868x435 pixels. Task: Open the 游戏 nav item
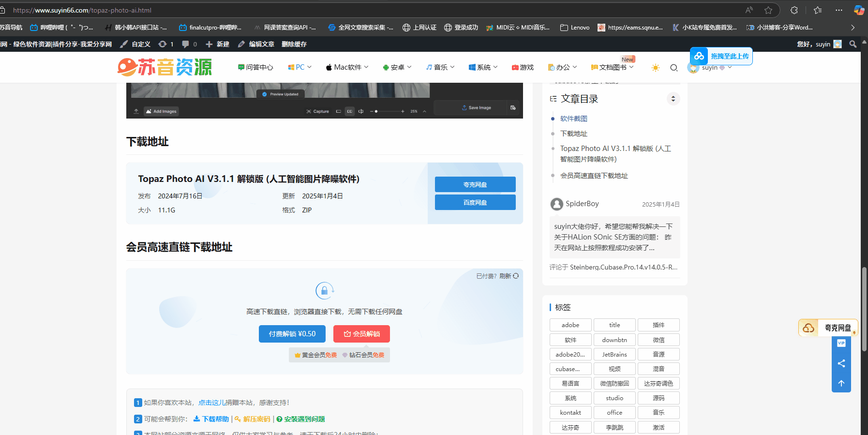click(x=523, y=67)
